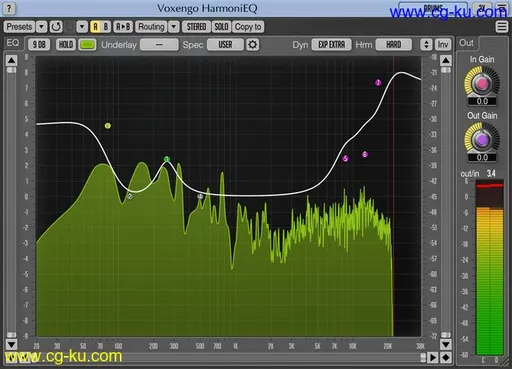Click the Routing button
The width and height of the screenshot is (512, 369).
pyautogui.click(x=151, y=27)
